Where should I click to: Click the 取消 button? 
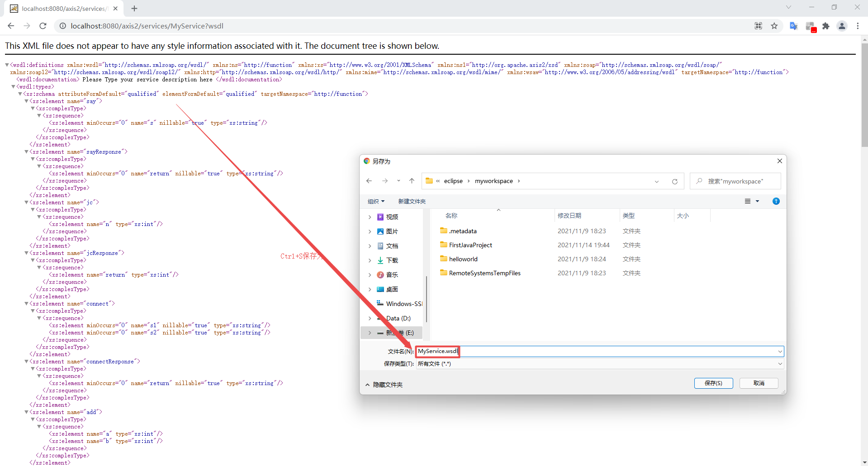(x=759, y=383)
